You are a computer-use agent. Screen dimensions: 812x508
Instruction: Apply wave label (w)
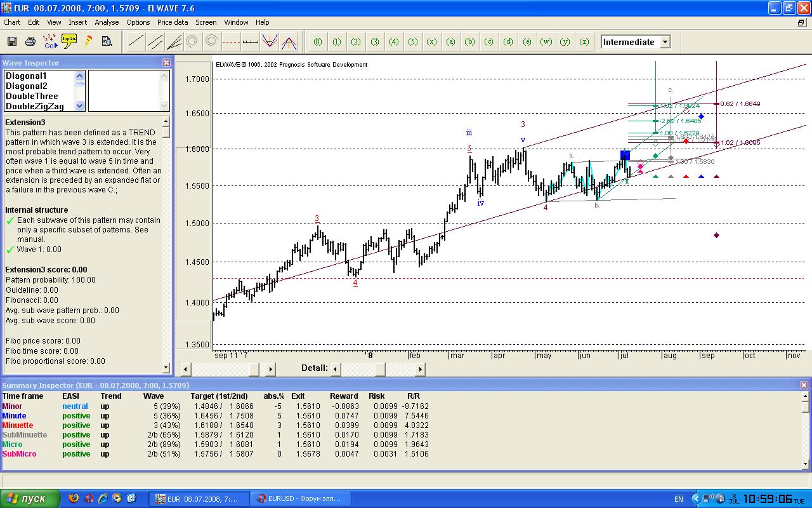(x=546, y=42)
